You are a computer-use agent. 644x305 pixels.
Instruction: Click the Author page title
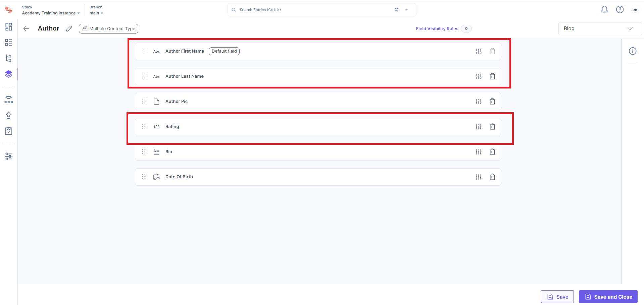[x=48, y=28]
